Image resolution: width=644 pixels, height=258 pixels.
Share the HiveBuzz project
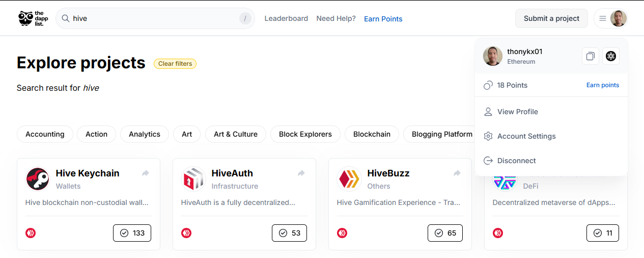457,173
